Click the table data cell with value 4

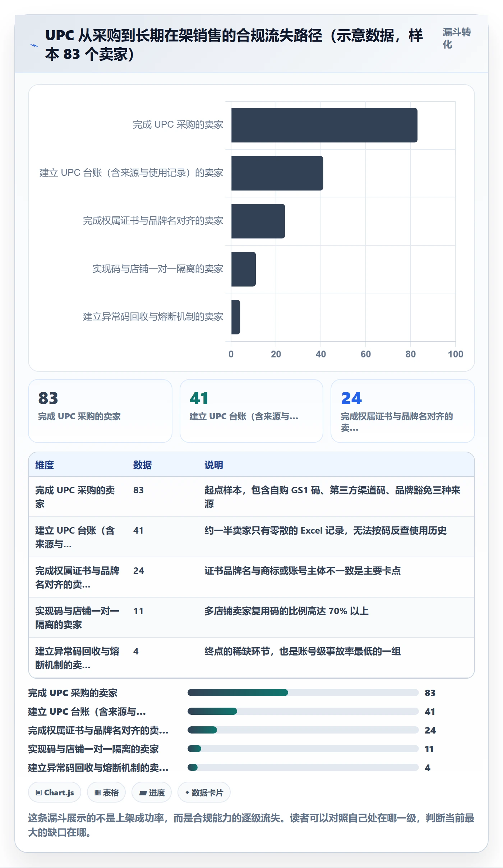tap(136, 651)
